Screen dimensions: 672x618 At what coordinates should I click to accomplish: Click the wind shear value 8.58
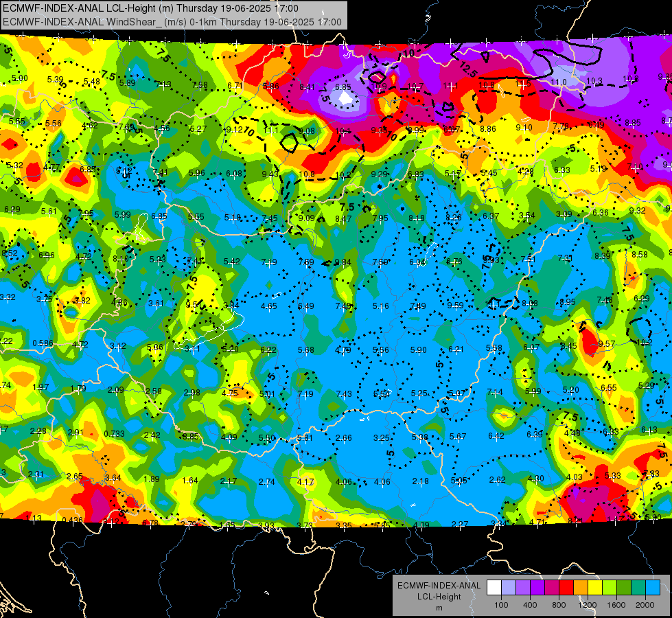pos(640,254)
